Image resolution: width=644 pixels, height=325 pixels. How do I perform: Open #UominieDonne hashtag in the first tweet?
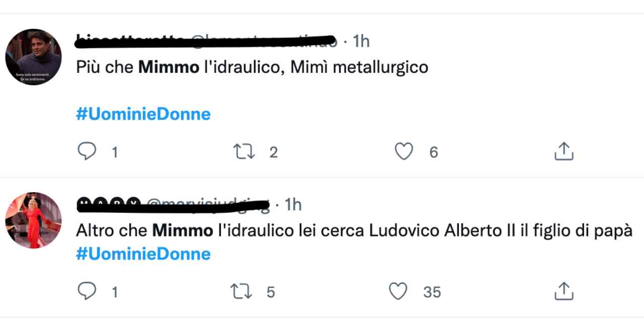[x=143, y=114]
